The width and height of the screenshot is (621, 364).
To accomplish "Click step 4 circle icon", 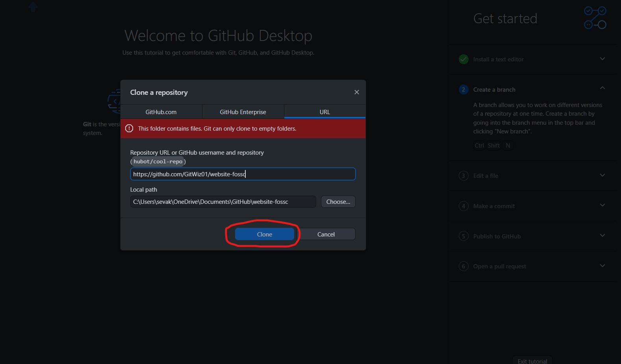I will click(464, 206).
